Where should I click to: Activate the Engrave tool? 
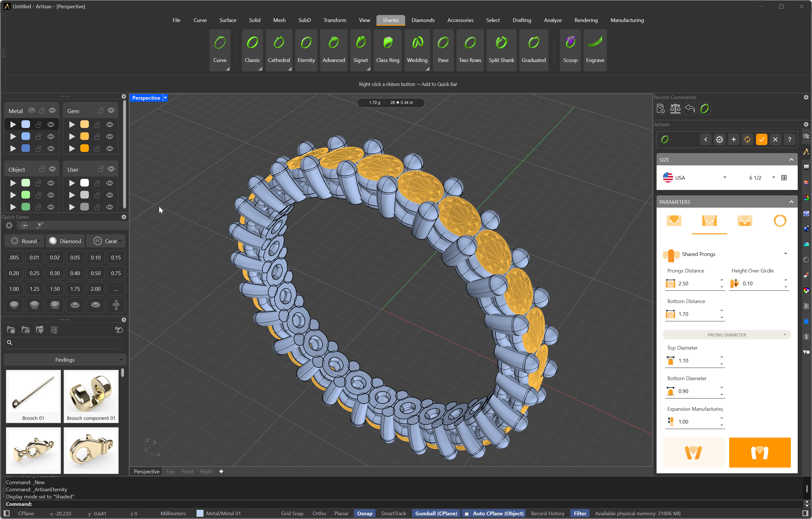coord(595,50)
